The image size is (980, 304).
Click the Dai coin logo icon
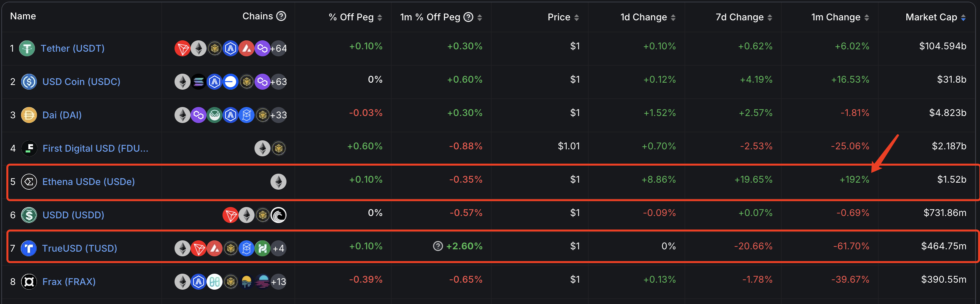click(x=29, y=115)
